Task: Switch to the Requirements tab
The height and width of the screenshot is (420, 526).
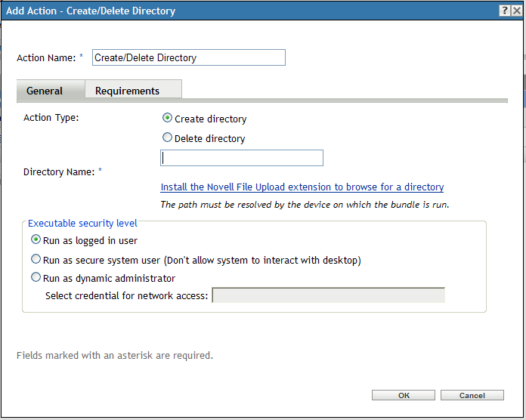Action: point(127,91)
